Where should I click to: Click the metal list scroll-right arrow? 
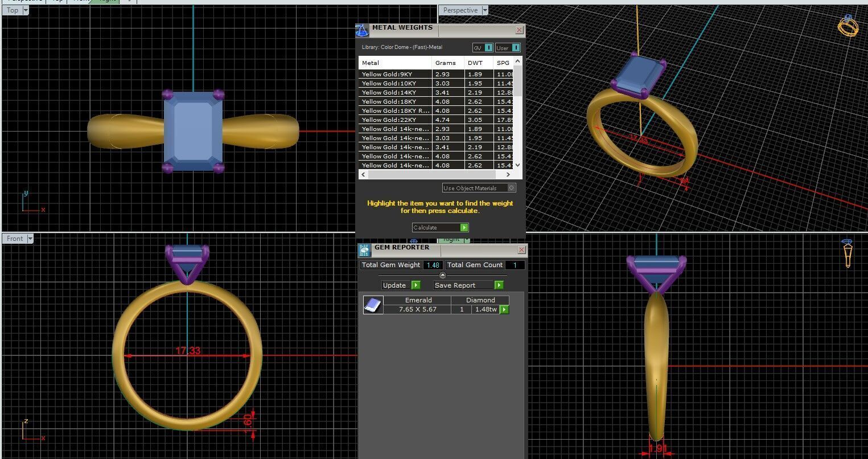click(508, 174)
